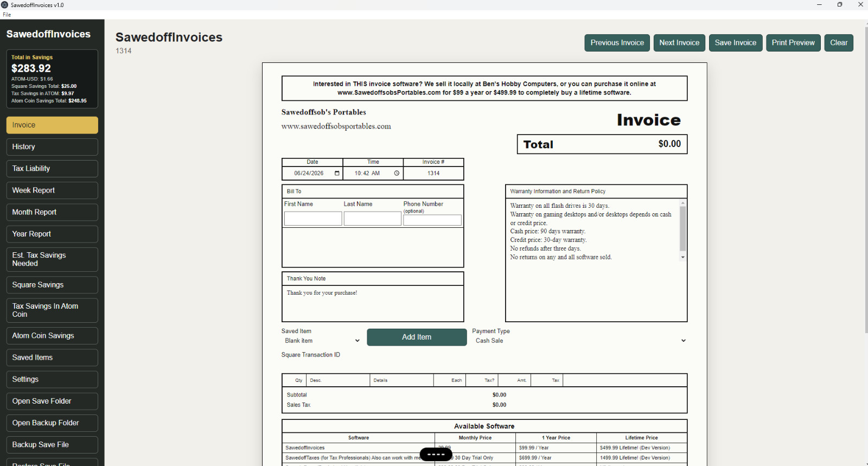Click the invoice date field
This screenshot has width=868, height=466.
312,174
